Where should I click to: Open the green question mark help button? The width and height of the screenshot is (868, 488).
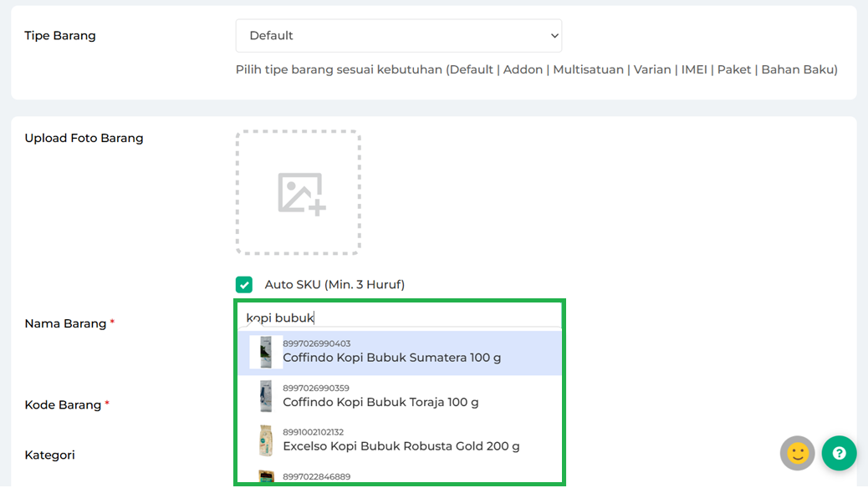coord(839,453)
